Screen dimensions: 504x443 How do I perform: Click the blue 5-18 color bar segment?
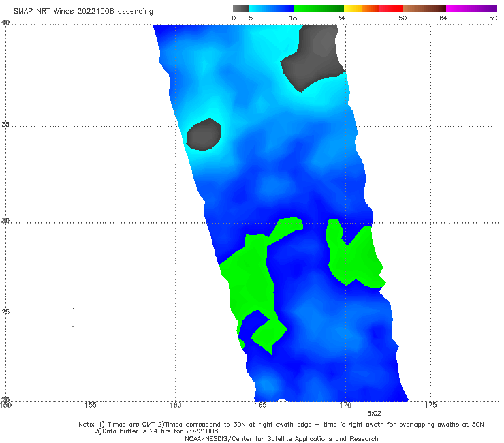point(272,8)
